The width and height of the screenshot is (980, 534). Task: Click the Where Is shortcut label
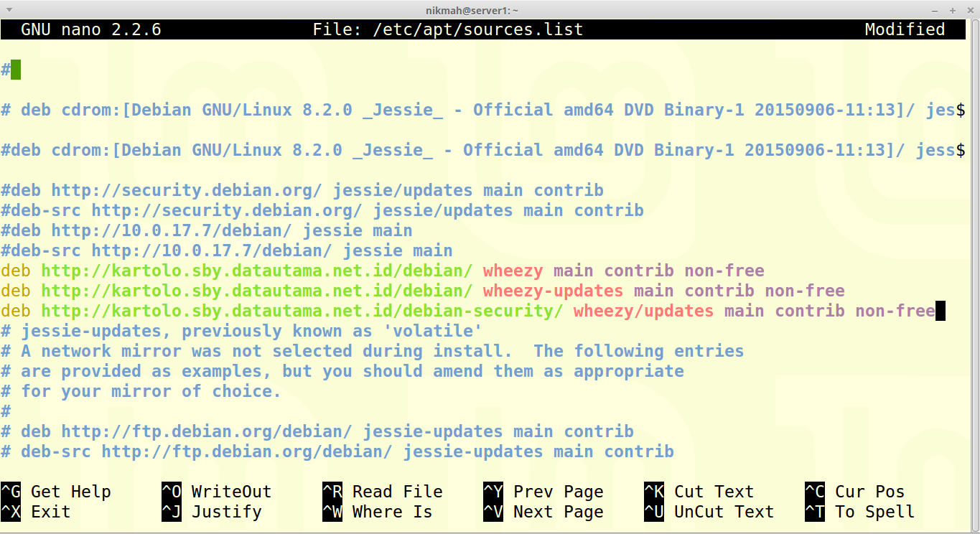[x=392, y=512]
